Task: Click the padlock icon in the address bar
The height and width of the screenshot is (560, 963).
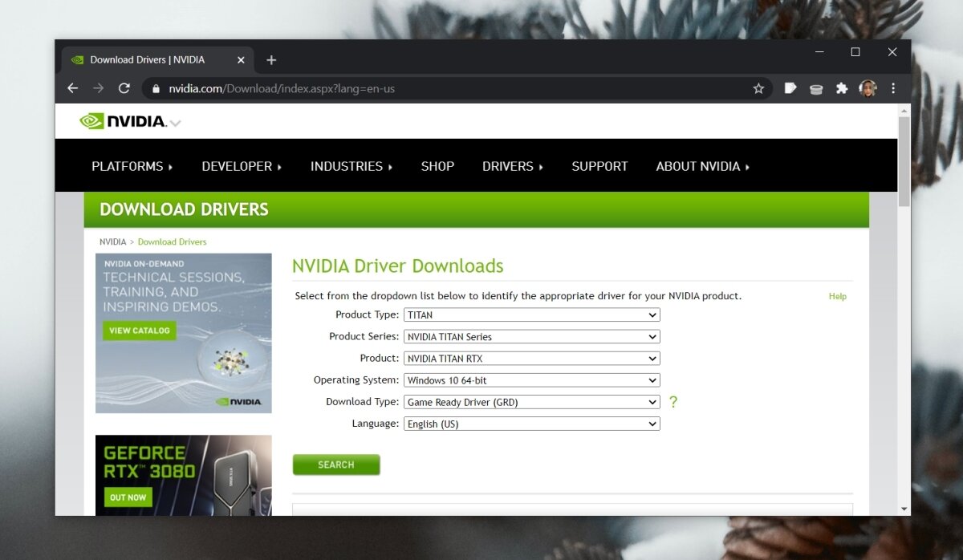Action: tap(156, 88)
